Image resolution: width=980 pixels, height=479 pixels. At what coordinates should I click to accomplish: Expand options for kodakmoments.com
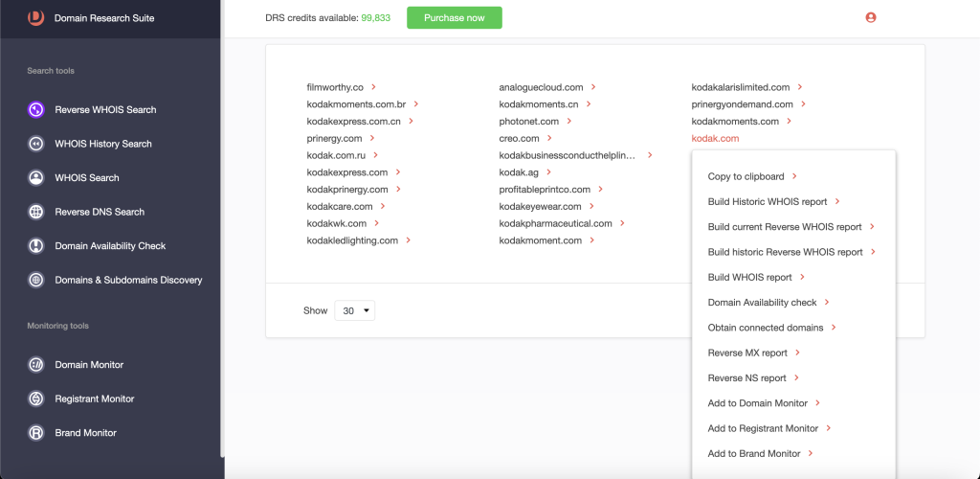[x=789, y=121]
